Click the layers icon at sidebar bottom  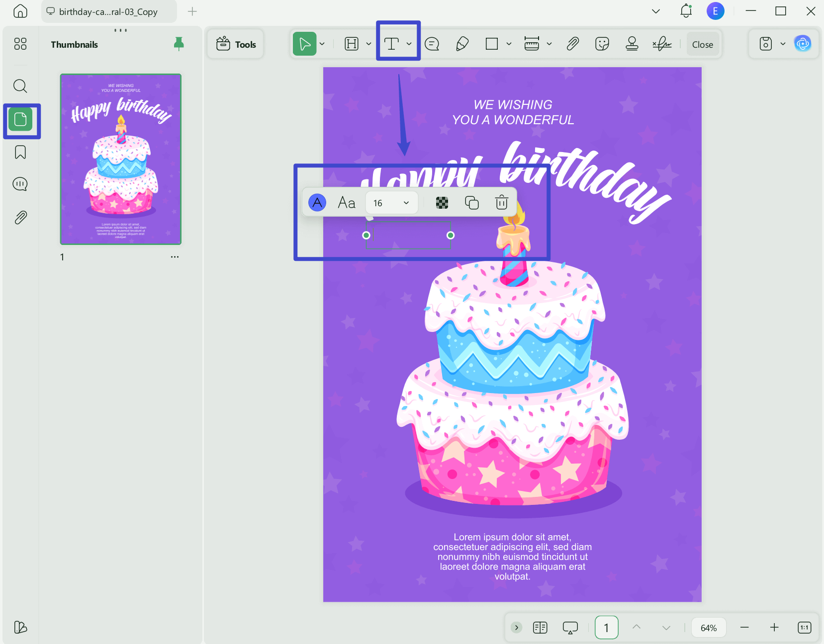coord(20,627)
